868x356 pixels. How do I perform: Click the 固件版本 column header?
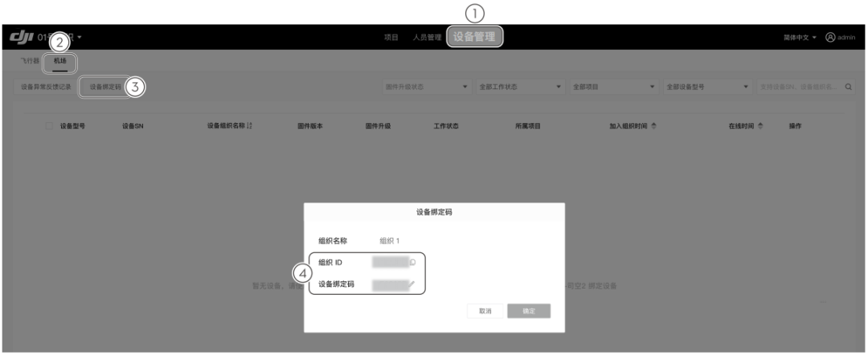[x=310, y=126]
